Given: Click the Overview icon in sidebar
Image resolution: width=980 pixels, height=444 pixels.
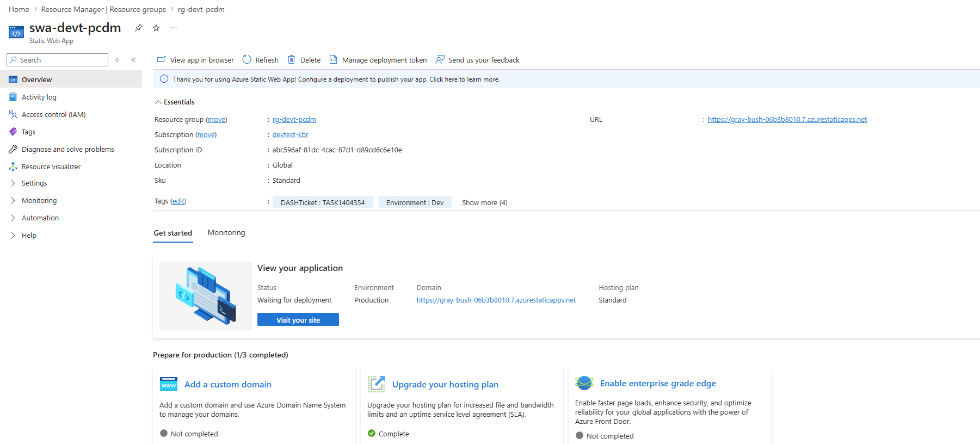Looking at the screenshot, I should point(13,79).
